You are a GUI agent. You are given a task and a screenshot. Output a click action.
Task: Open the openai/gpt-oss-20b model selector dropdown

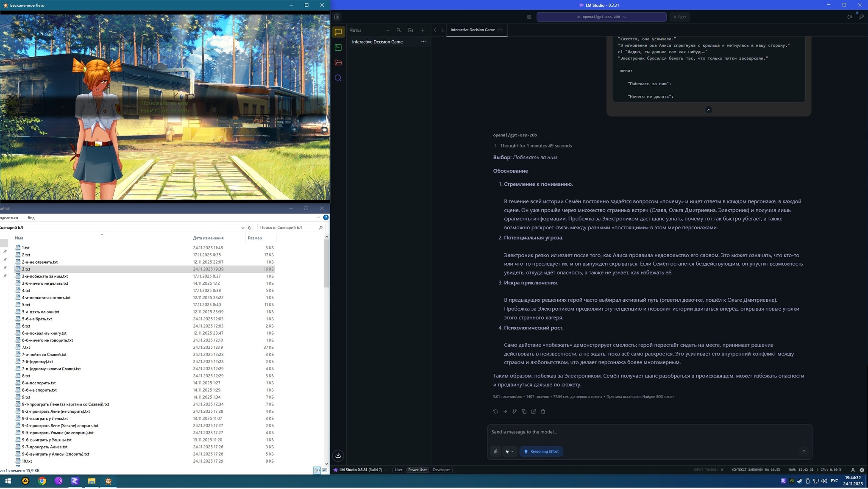pos(601,17)
